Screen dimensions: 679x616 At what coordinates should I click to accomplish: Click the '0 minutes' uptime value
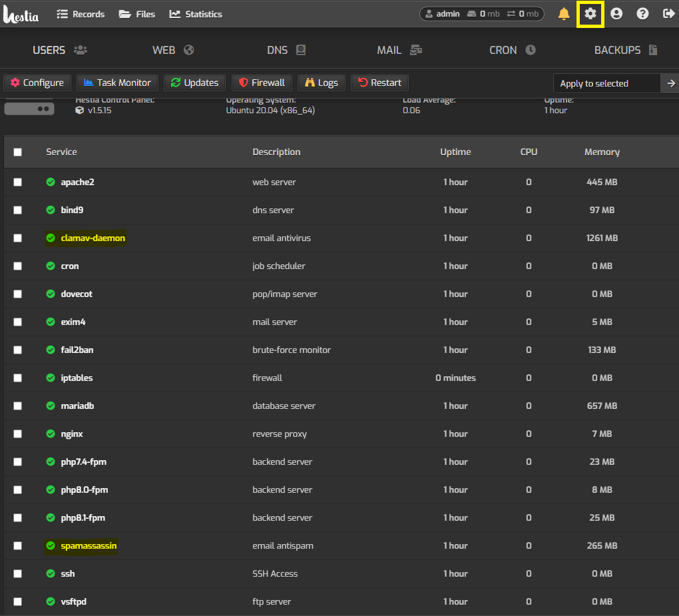455,378
